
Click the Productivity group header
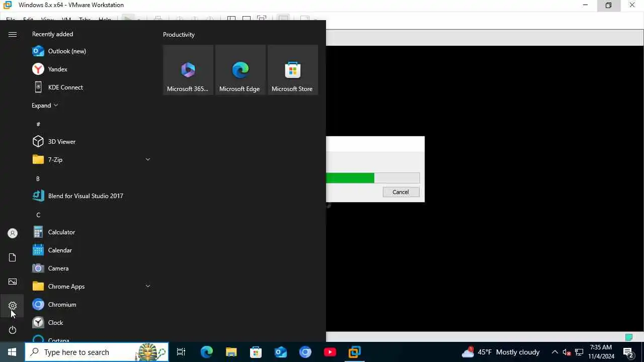[x=179, y=35]
